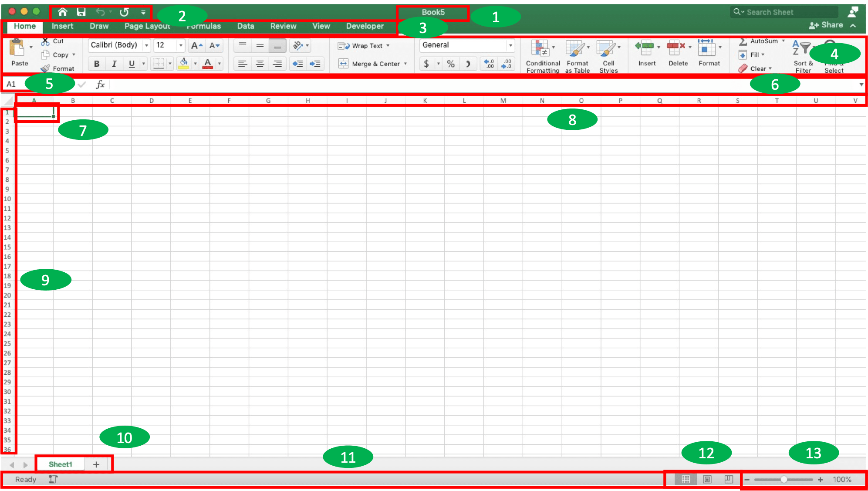Switch to Normal view in status bar
The height and width of the screenshot is (491, 868).
click(686, 479)
